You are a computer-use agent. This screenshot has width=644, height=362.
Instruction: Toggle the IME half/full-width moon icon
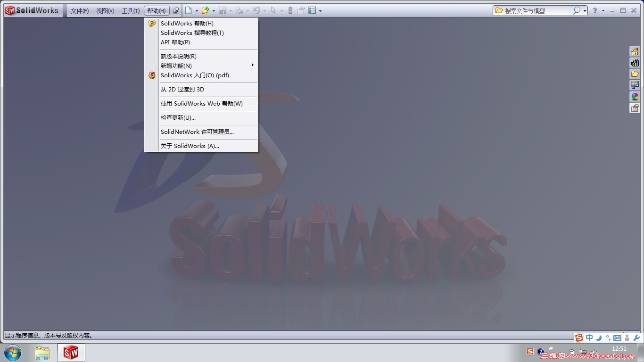click(599, 337)
